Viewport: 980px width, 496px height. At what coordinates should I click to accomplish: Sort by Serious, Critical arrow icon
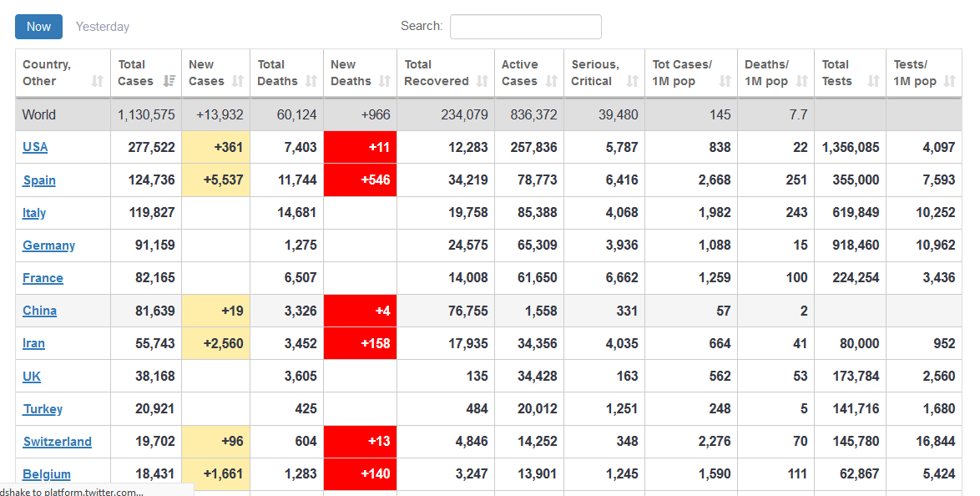tap(632, 81)
